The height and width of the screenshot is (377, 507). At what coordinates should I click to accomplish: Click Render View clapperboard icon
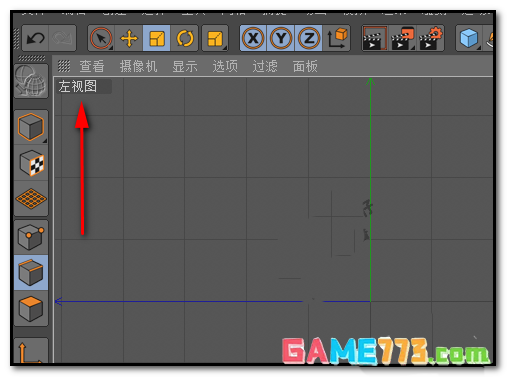pos(375,38)
